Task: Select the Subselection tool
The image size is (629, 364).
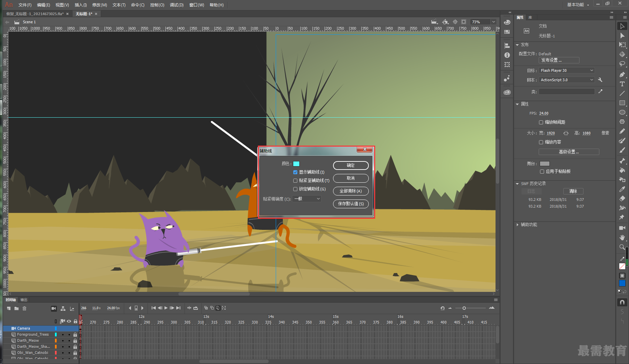Action: (x=622, y=35)
